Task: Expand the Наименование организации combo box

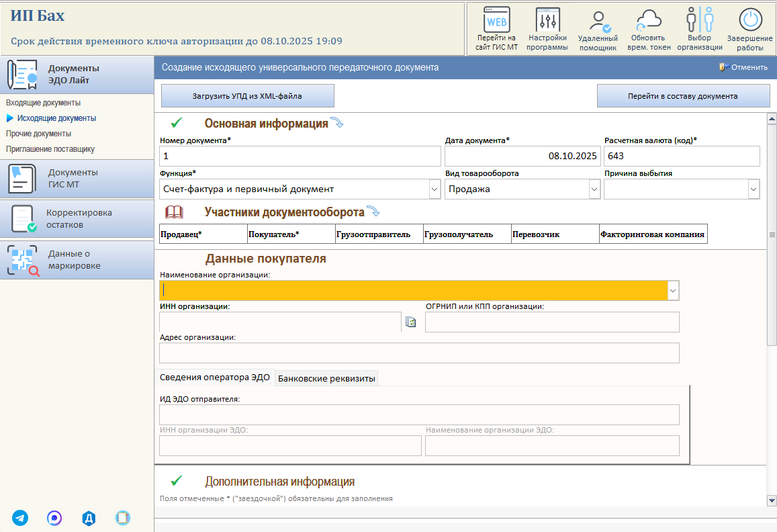Action: [673, 291]
